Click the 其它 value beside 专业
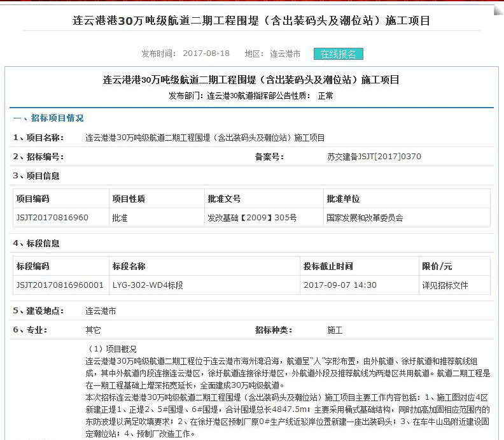The width and height of the screenshot is (504, 440). tap(93, 330)
